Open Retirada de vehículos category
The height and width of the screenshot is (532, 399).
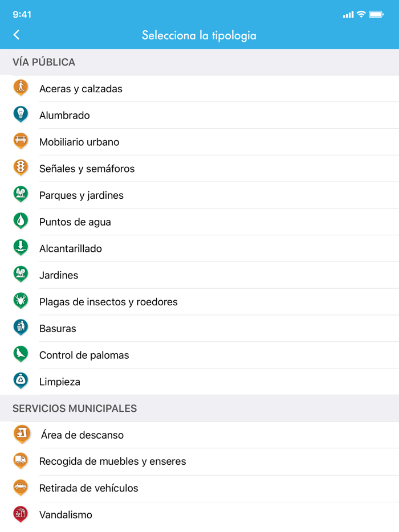point(89,488)
